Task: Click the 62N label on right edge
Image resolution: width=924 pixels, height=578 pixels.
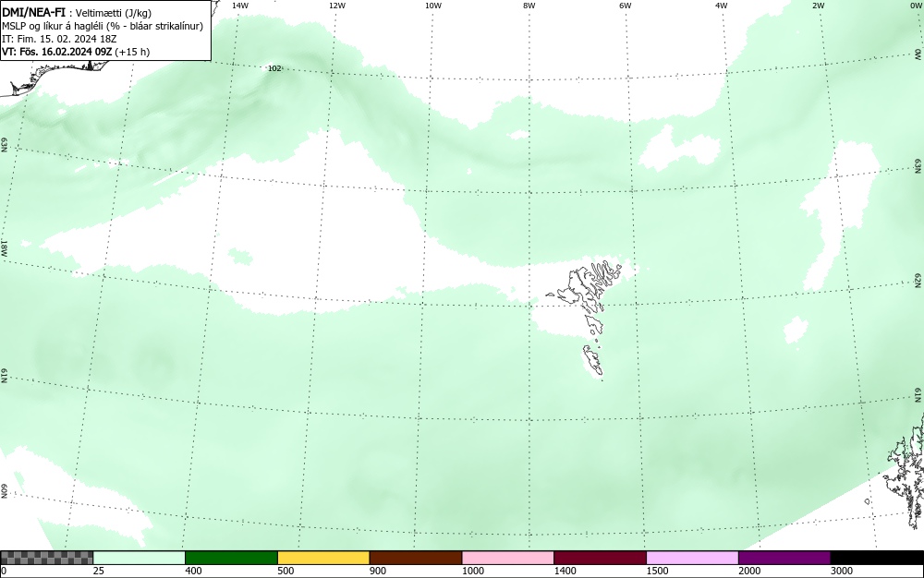Action: pyautogui.click(x=918, y=281)
